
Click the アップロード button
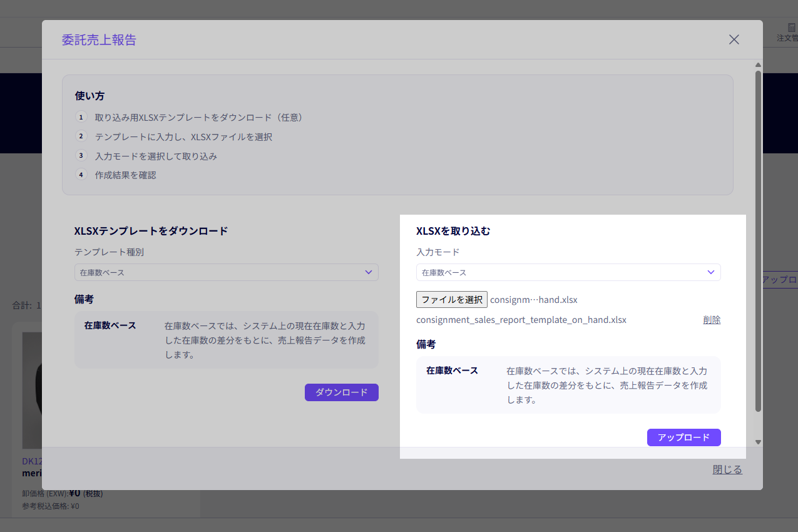683,437
